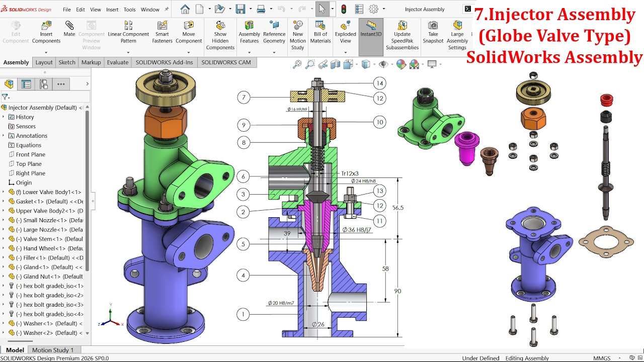The width and height of the screenshot is (644, 362).
Task: Open the Tools menu
Action: (x=129, y=10)
